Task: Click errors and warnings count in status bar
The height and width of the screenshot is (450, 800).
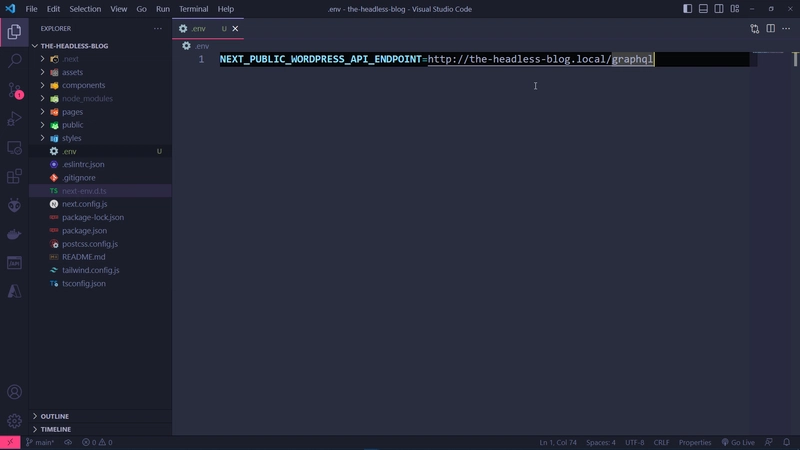Action: point(97,442)
